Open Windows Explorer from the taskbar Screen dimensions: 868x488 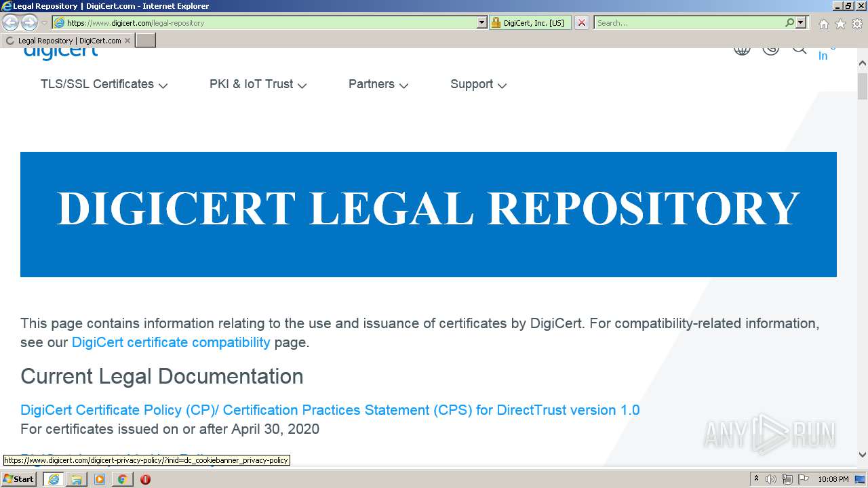point(77,479)
